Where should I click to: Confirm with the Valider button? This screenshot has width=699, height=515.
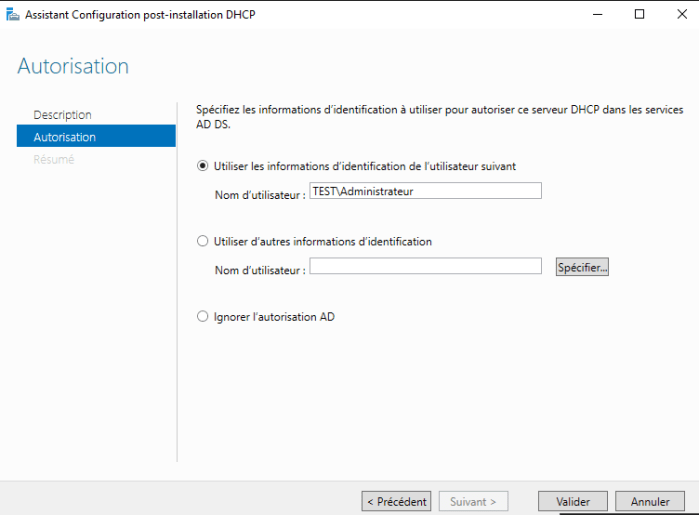pos(573,501)
